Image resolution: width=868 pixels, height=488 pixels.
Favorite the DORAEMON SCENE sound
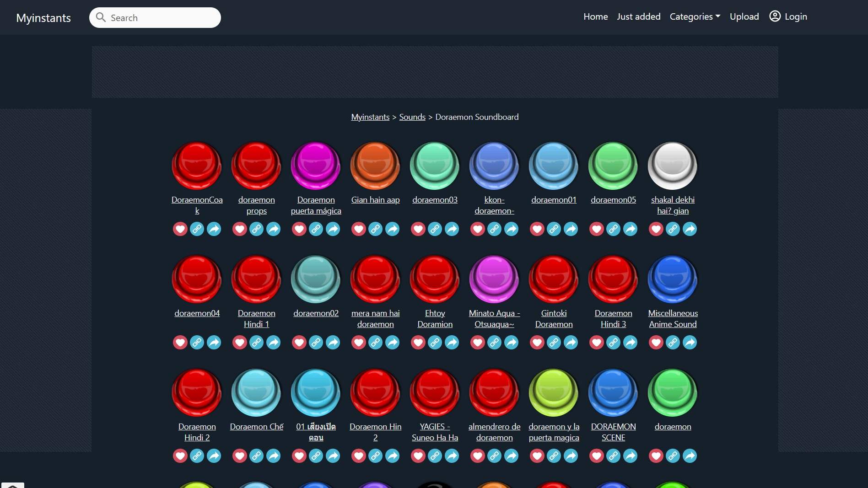pos(596,456)
